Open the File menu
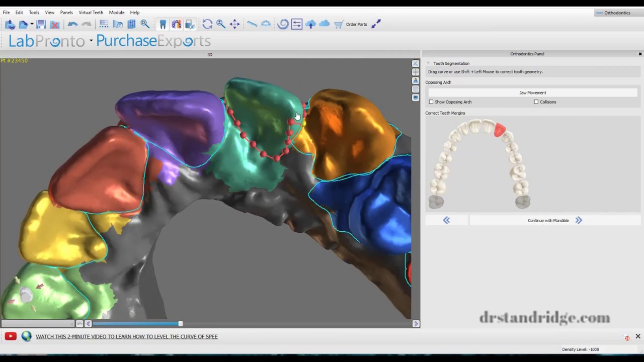Screen dimensions: 644x362 [6, 12]
